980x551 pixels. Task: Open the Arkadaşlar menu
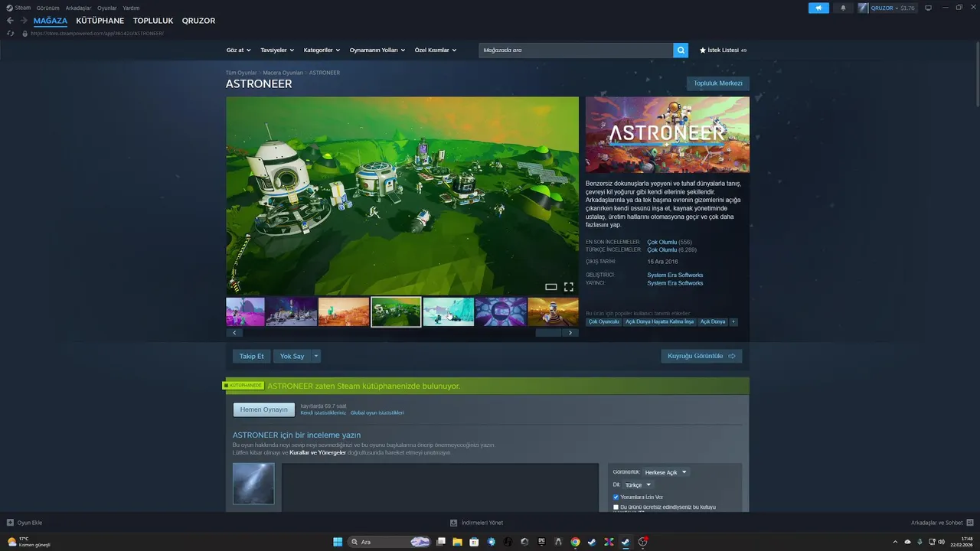pos(78,8)
